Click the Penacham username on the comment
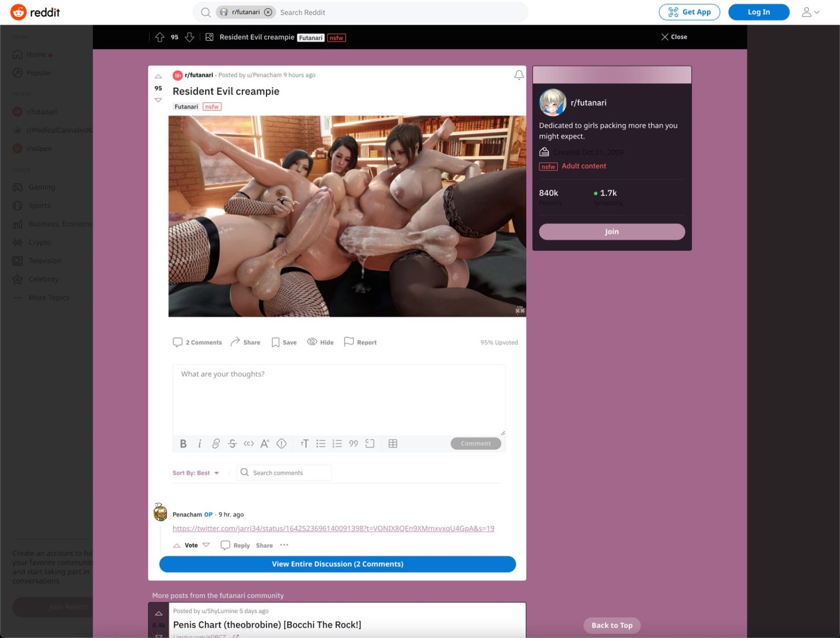Screen dimensions: 840x638 click(x=187, y=515)
